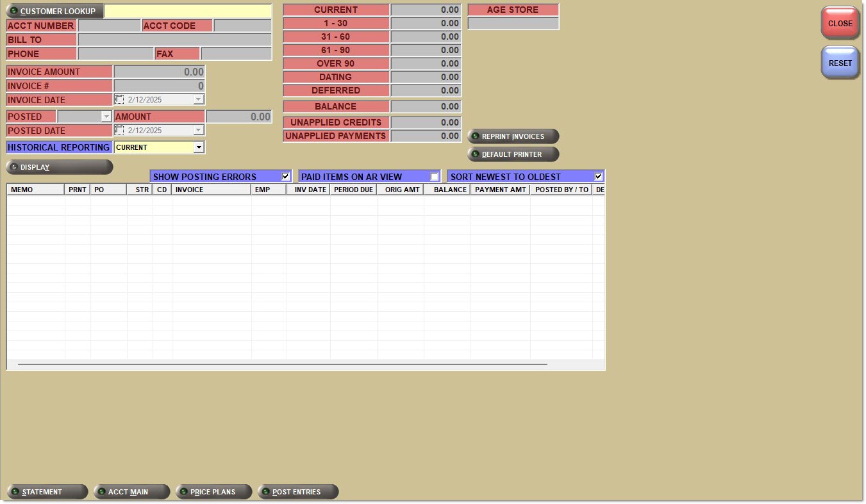
Task: Choose the Default Printer button
Action: [513, 154]
